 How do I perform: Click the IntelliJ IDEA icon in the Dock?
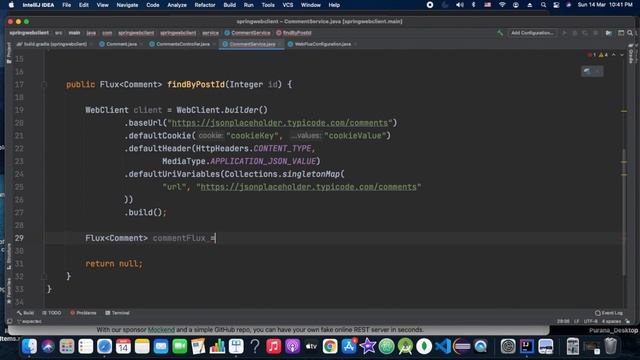point(527,347)
